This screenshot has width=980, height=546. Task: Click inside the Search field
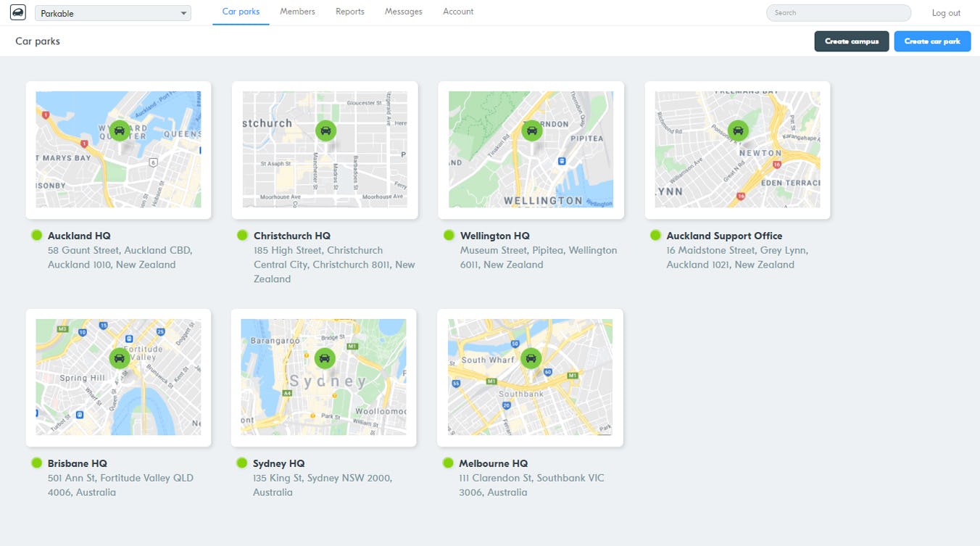point(838,12)
